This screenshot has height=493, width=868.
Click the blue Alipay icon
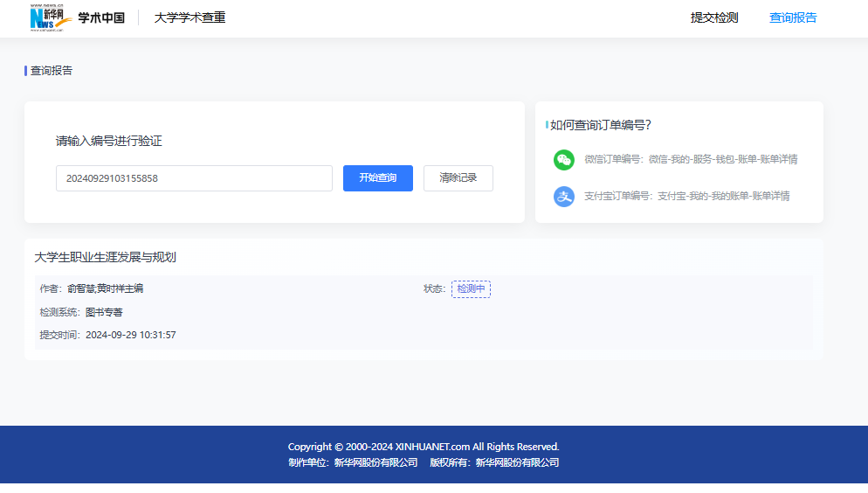(x=564, y=196)
